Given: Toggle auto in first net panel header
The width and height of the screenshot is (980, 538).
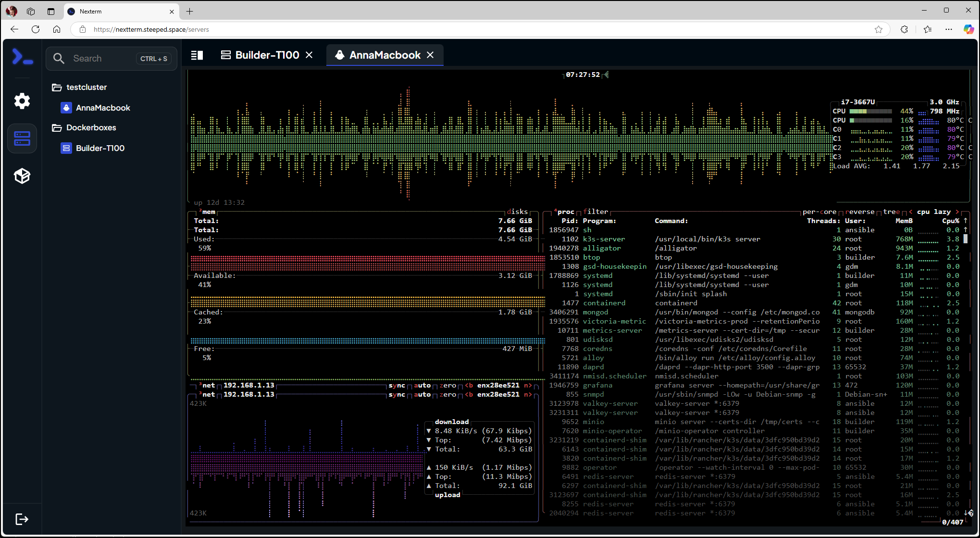Looking at the screenshot, I should [422, 385].
